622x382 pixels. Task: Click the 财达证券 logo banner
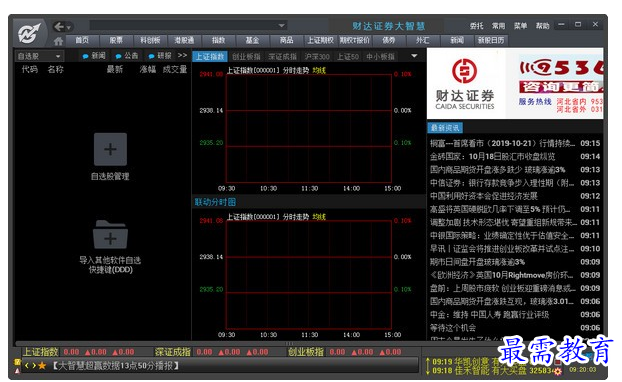pyautogui.click(x=465, y=84)
